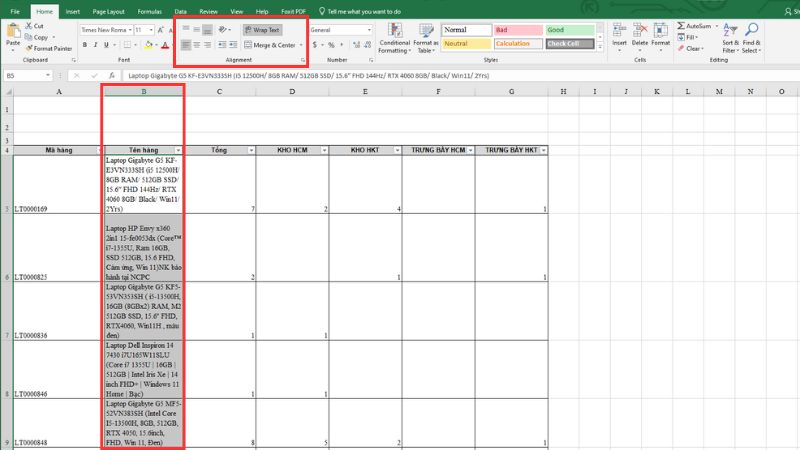Open Sort & Filter
Viewport: 800px width, 450px height.
(731, 38)
